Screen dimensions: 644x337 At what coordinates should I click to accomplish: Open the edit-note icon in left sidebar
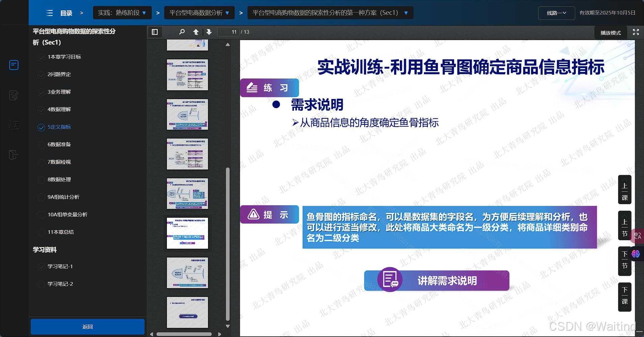14,95
